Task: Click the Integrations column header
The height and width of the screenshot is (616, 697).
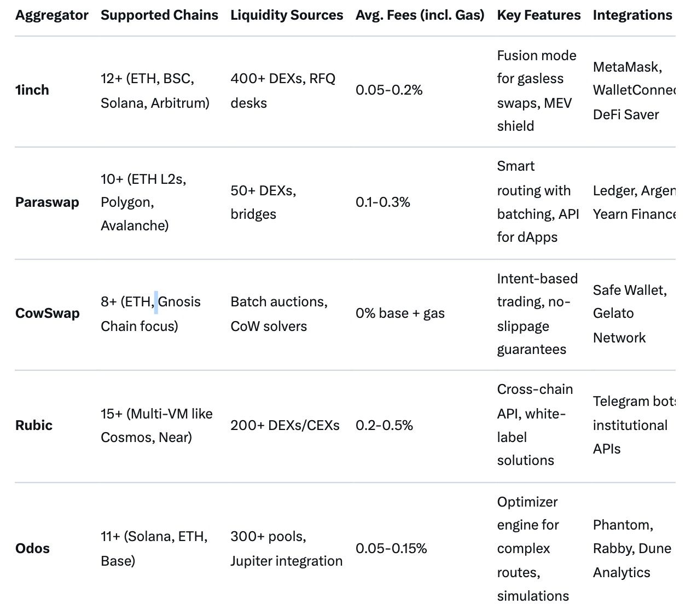Action: tap(632, 15)
